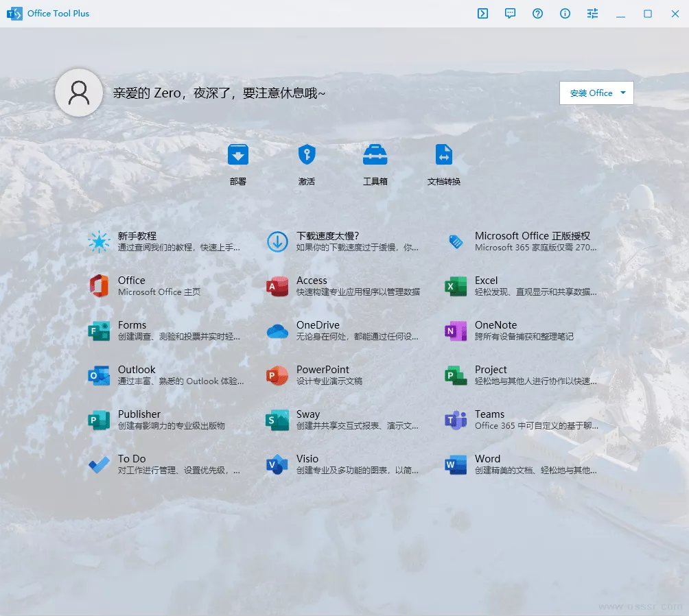Click the 下载速度太慢 download icon

(x=278, y=241)
